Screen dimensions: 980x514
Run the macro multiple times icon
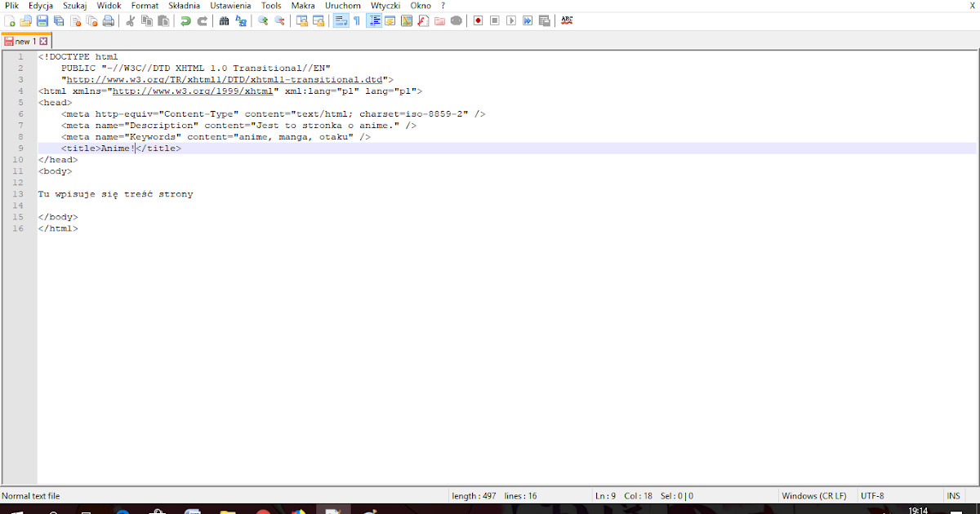click(528, 20)
